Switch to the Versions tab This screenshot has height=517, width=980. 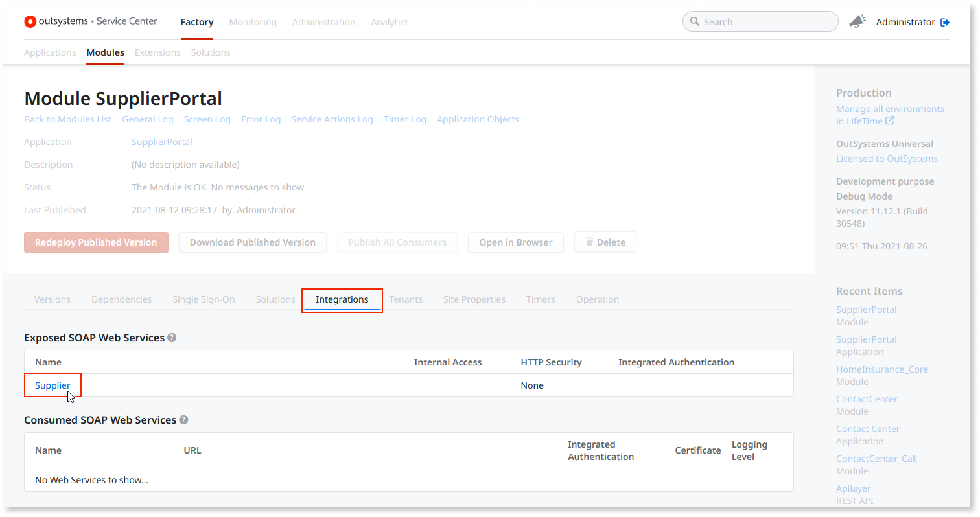click(52, 299)
